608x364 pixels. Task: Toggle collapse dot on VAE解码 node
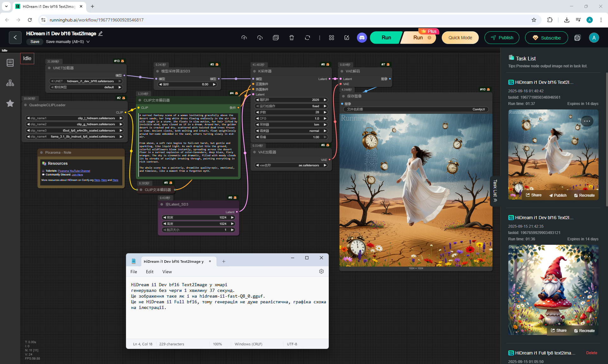click(342, 71)
